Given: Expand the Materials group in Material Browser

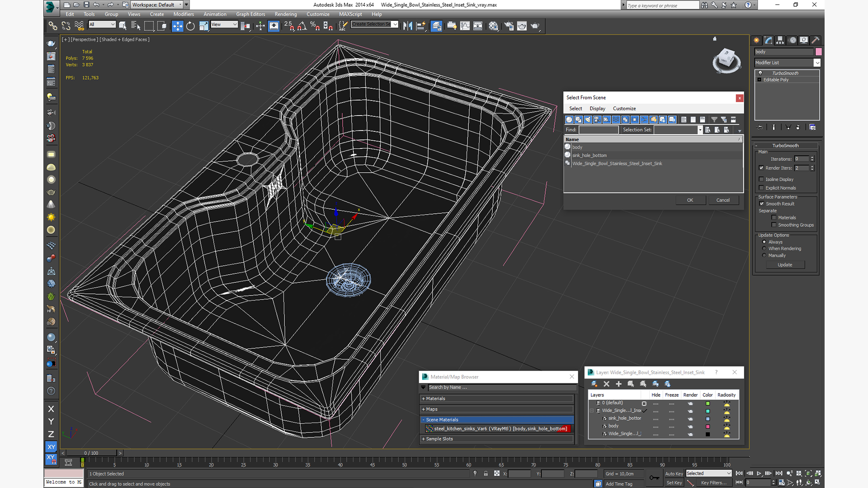Looking at the screenshot, I should (498, 399).
